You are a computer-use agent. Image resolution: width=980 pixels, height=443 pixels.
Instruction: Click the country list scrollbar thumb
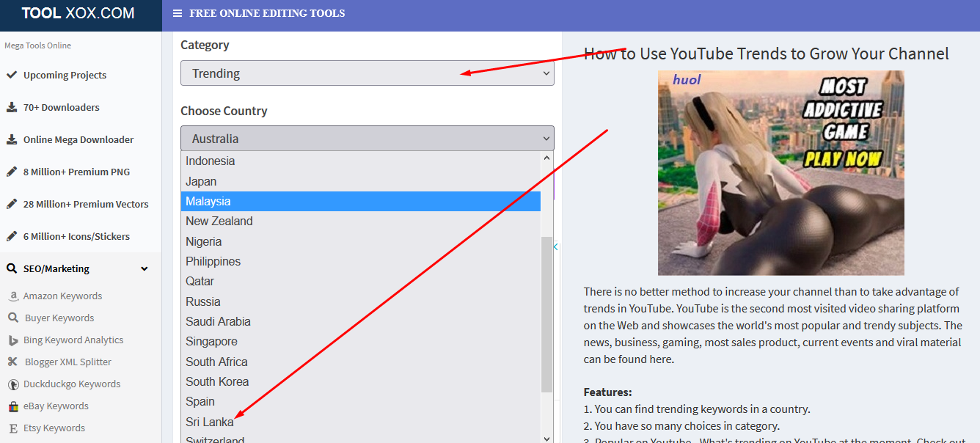pos(546,315)
